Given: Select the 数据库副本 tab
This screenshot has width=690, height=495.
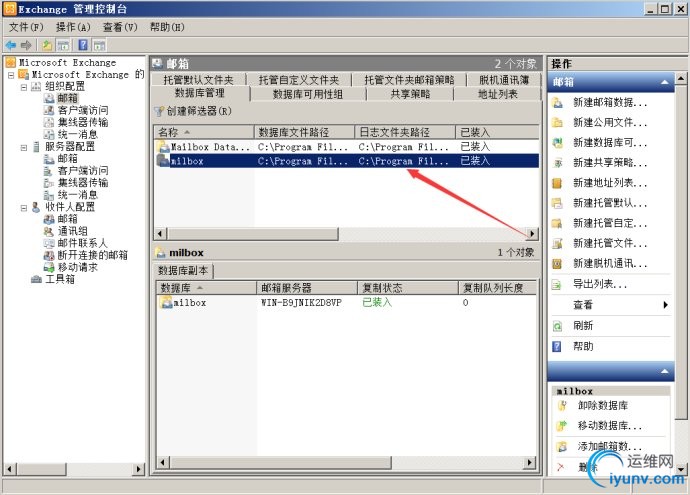Looking at the screenshot, I should click(183, 271).
